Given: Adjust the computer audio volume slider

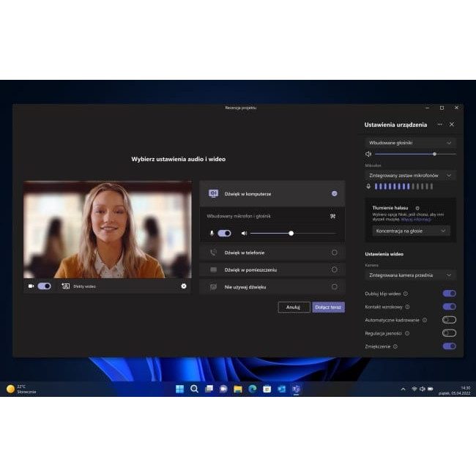Looking at the screenshot, I should pos(293,233).
